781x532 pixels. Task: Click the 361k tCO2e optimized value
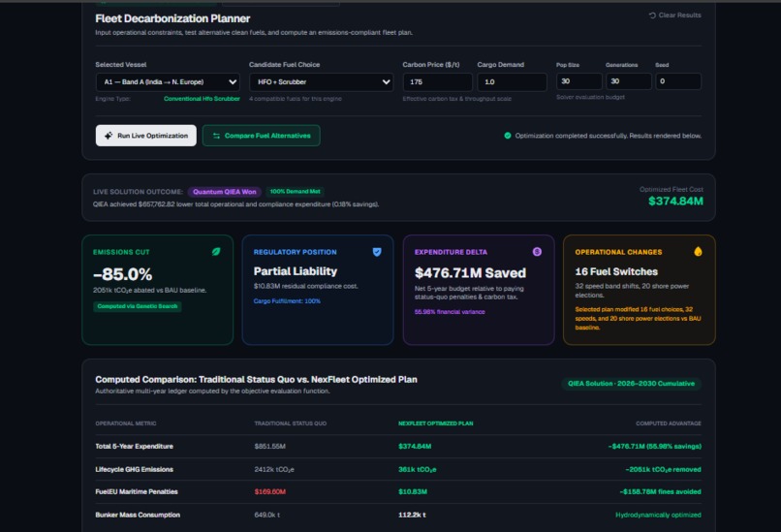[x=418, y=469]
